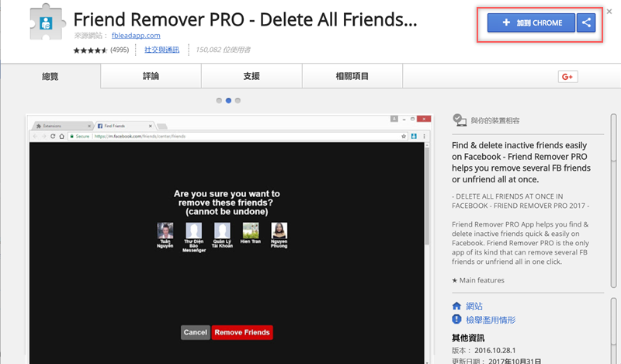Viewport: 621px width, 364px height.
Task: Open the blue share icon button
Action: tap(586, 23)
